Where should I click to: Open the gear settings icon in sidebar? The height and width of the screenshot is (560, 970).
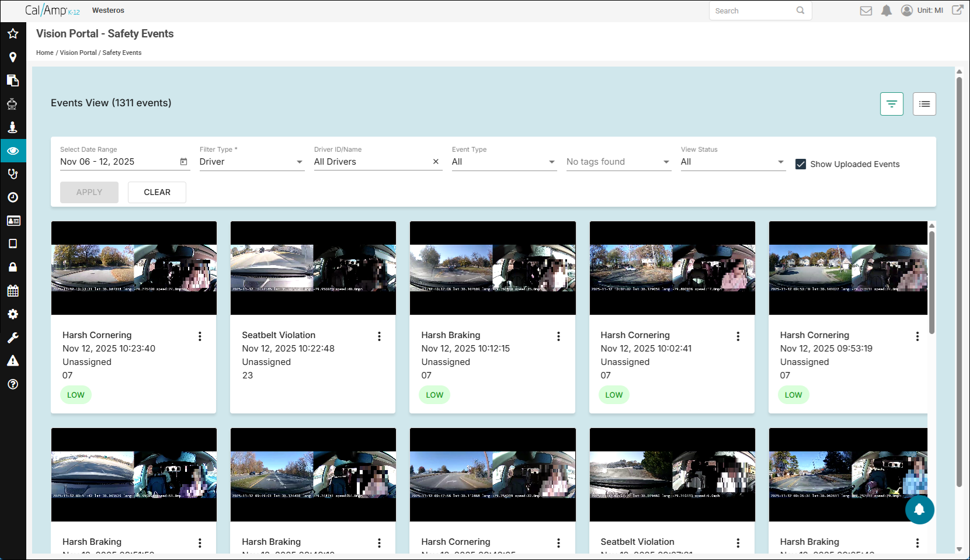coord(13,314)
